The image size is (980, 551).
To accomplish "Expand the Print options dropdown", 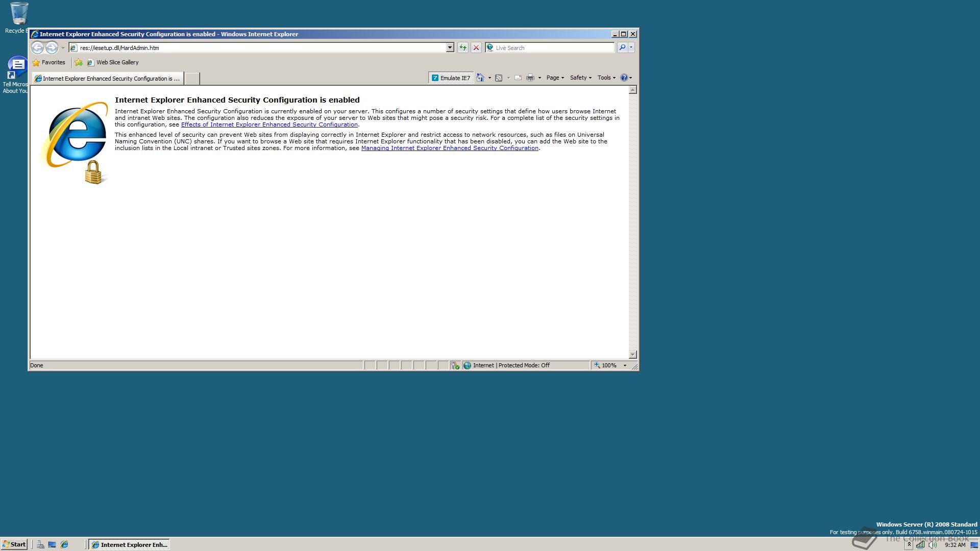I will [x=540, y=78].
